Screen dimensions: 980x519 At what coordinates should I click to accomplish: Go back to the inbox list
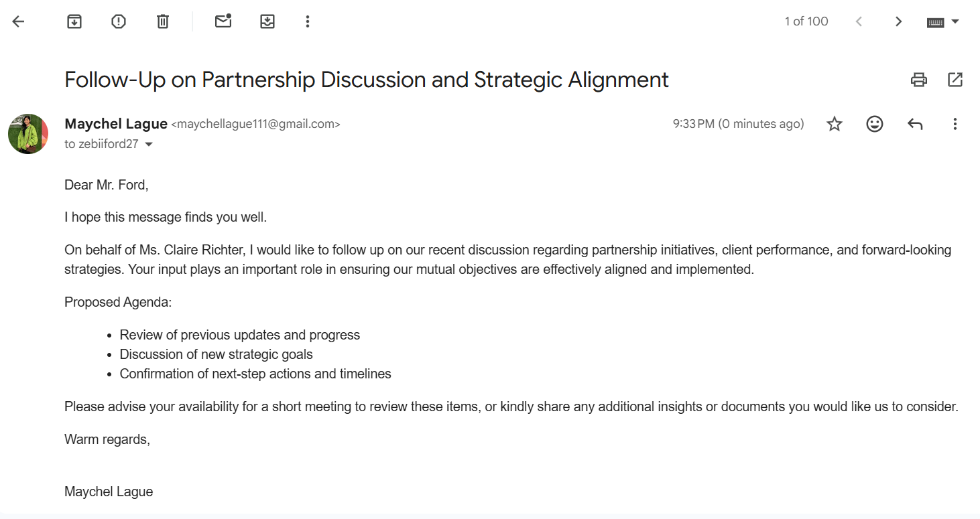(18, 21)
